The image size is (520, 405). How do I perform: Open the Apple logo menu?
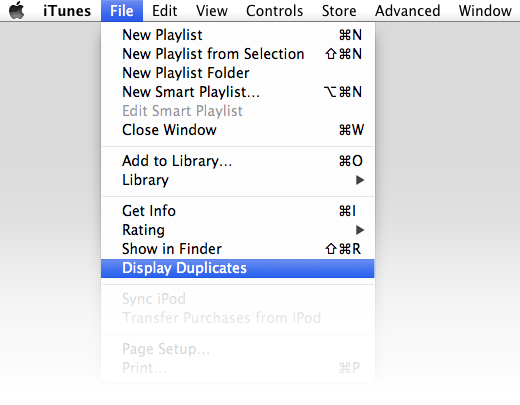pyautogui.click(x=17, y=10)
